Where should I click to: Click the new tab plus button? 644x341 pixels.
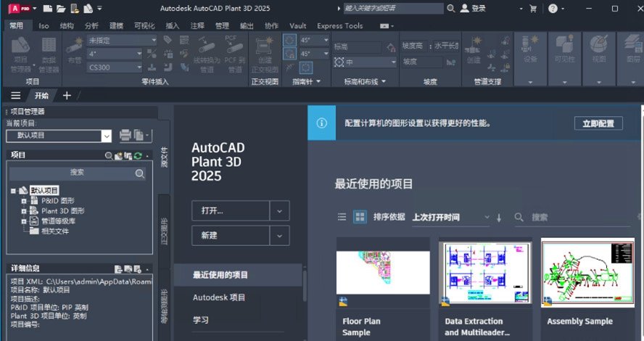click(67, 96)
